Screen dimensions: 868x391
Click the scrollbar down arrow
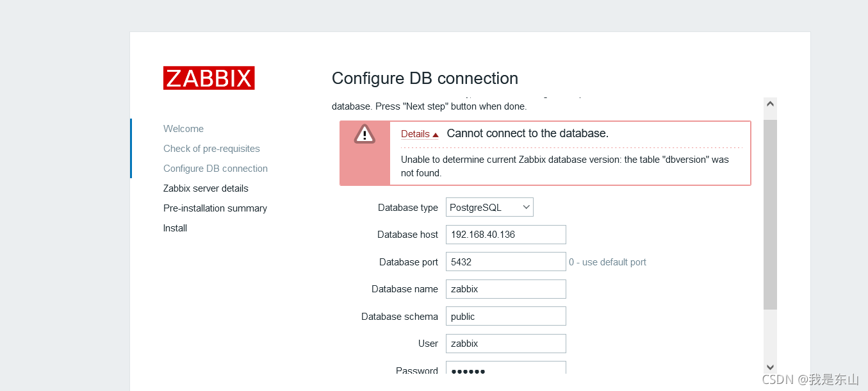(x=770, y=367)
